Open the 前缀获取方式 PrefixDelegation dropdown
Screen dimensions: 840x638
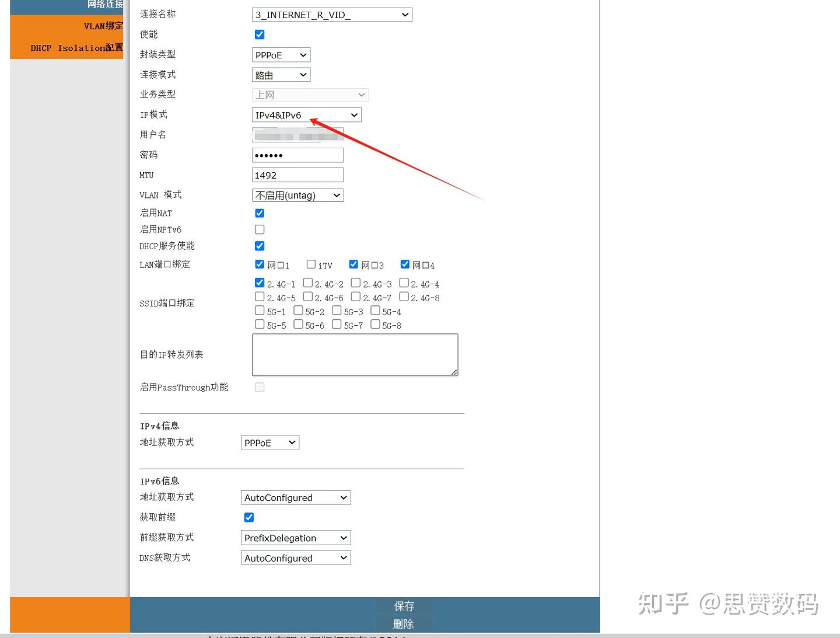[296, 538]
